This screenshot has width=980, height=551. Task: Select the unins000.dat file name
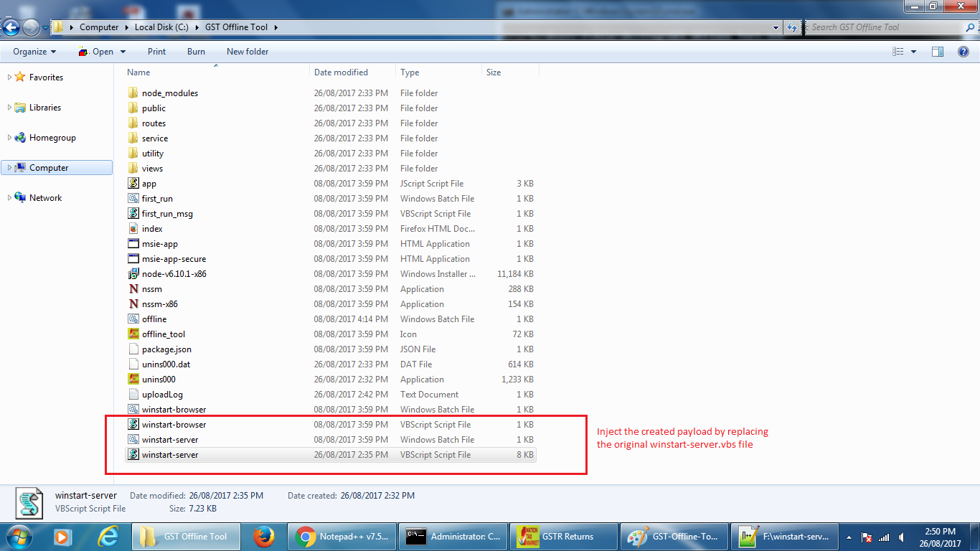(166, 364)
